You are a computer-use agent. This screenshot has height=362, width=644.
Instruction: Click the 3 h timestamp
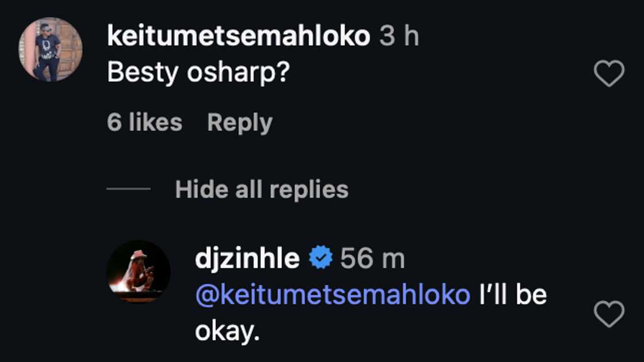click(400, 36)
